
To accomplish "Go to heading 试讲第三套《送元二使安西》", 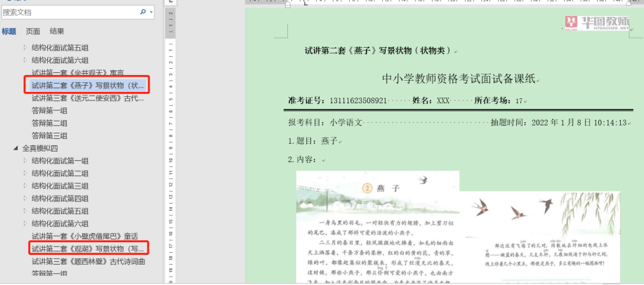I will (x=87, y=98).
